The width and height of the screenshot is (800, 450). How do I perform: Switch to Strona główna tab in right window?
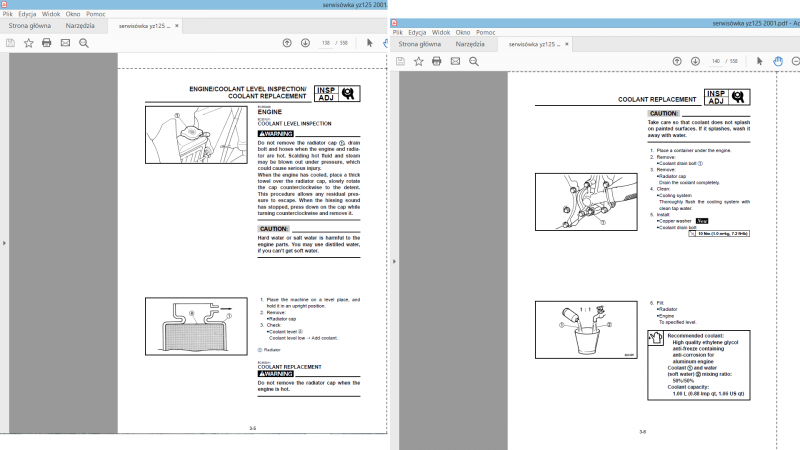[x=420, y=44]
